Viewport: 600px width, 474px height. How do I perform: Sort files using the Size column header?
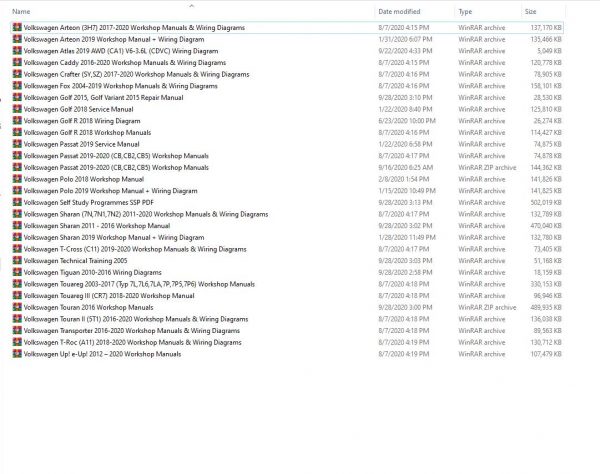click(530, 11)
